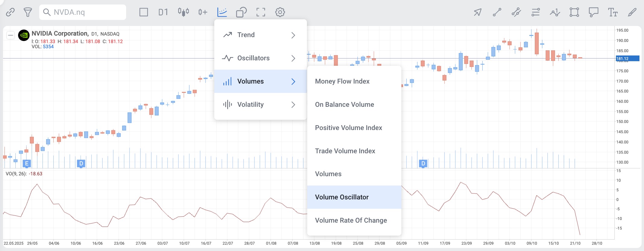
Task: Pick the pencil brush drawing tool
Action: coord(632,12)
